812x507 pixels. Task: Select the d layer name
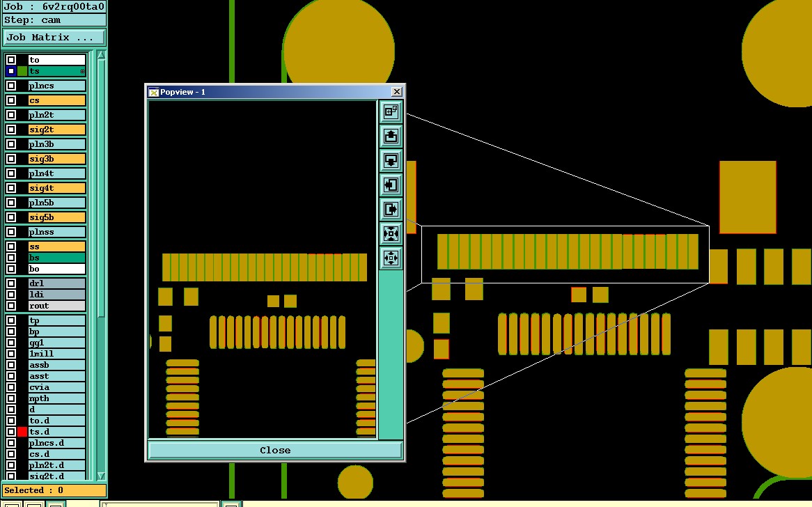(x=56, y=409)
